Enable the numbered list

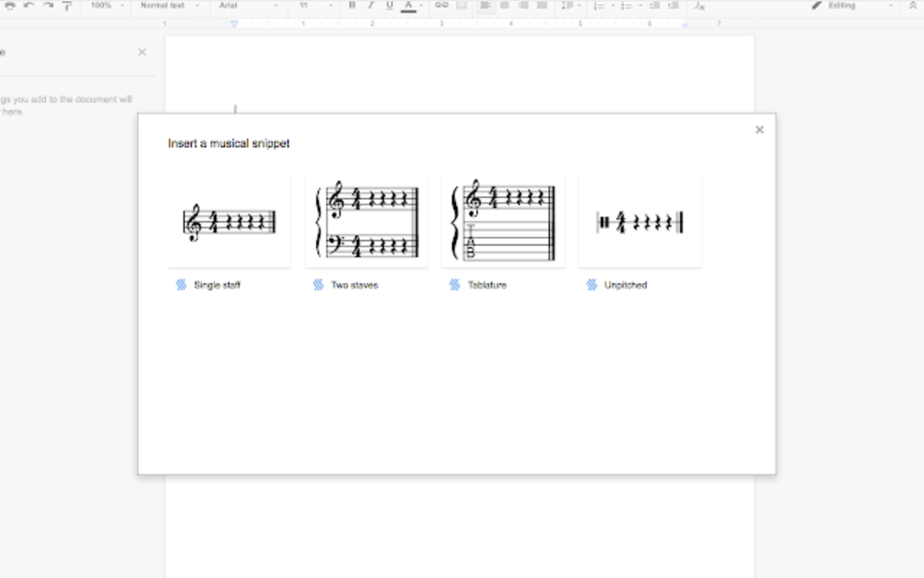599,6
